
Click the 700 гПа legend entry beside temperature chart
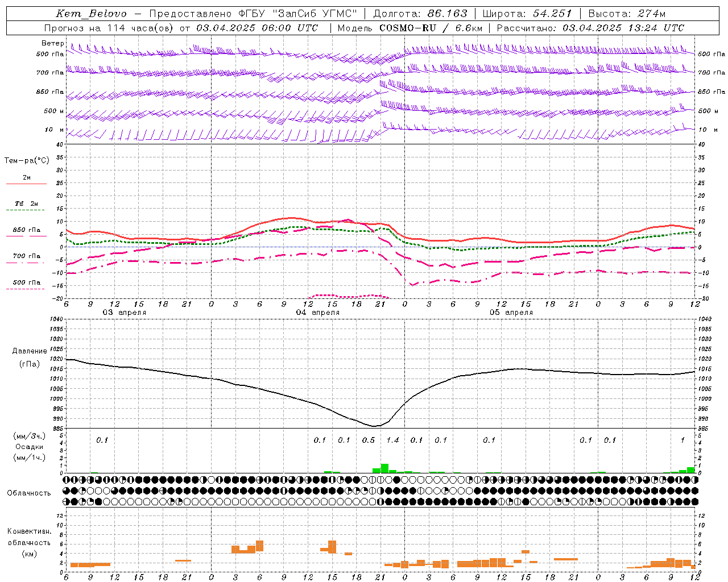coord(27,256)
